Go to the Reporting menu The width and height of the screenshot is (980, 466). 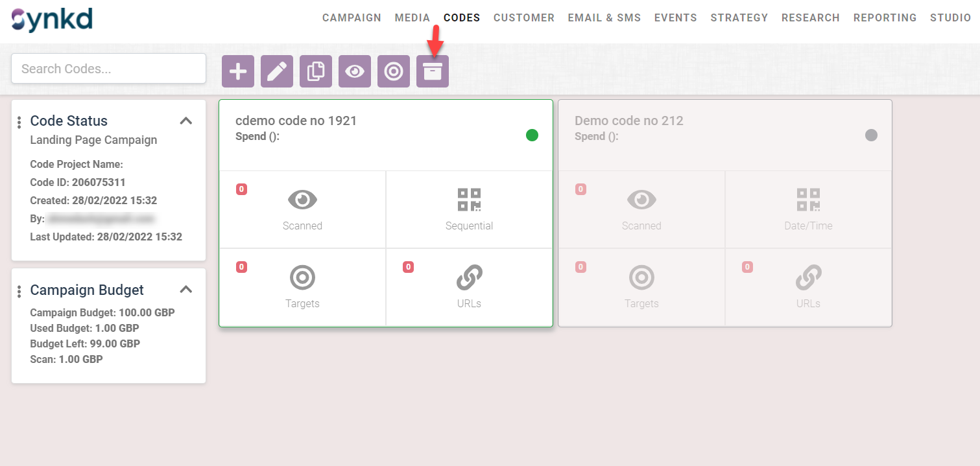click(x=885, y=17)
